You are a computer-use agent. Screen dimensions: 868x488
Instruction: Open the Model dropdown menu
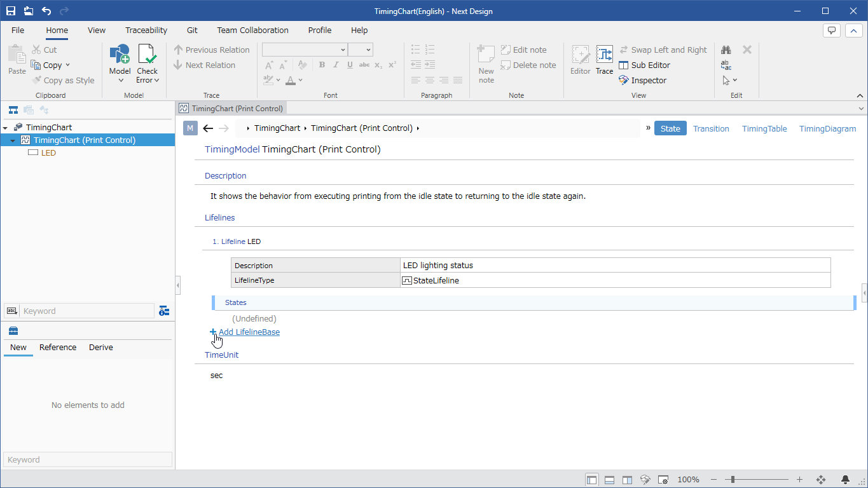coord(120,64)
